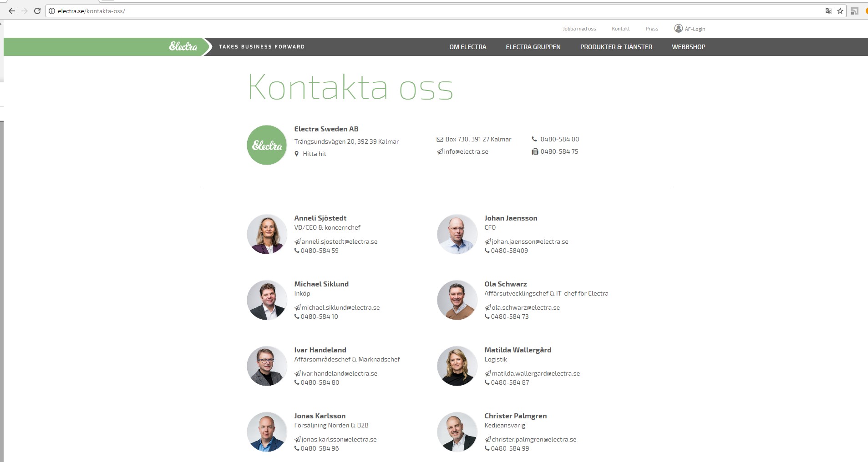Click the Kontakta oss page heading
Screen dimensions: 868x462
tap(350, 87)
